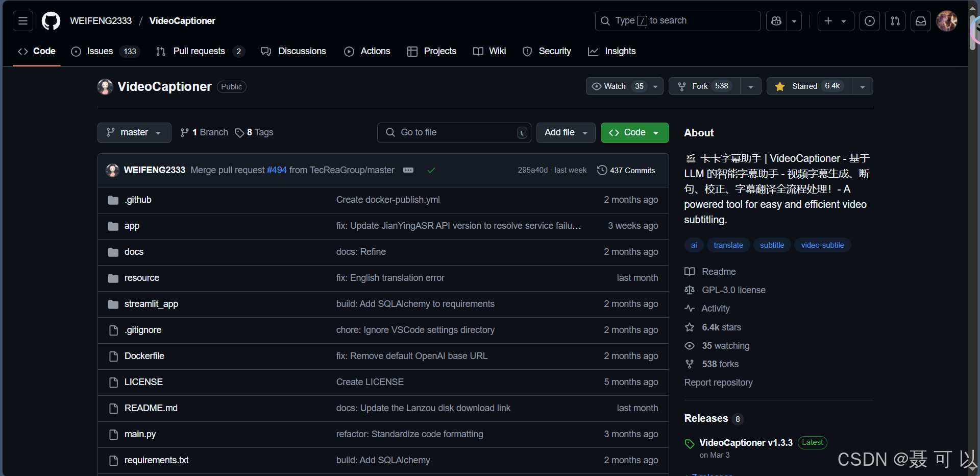Open the streamlit_app folder
The height and width of the screenshot is (476, 980).
(x=151, y=304)
